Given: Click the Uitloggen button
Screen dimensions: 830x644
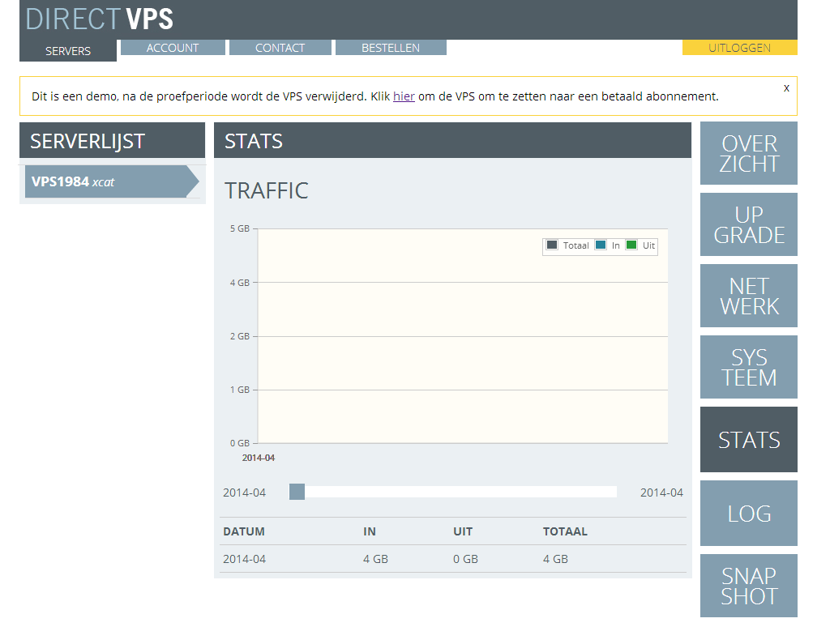Looking at the screenshot, I should tap(739, 48).
